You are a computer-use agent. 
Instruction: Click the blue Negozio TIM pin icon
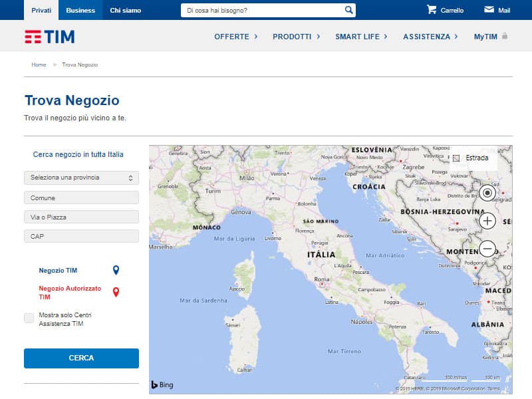(x=116, y=270)
